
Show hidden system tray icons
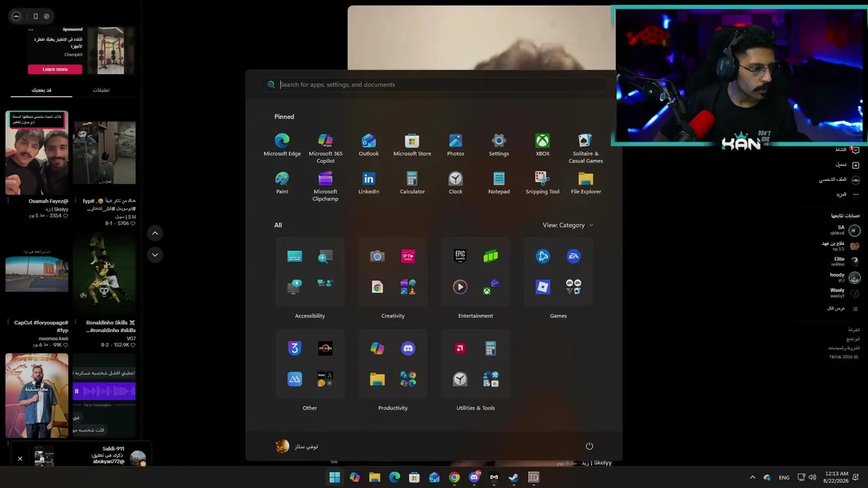point(752,477)
